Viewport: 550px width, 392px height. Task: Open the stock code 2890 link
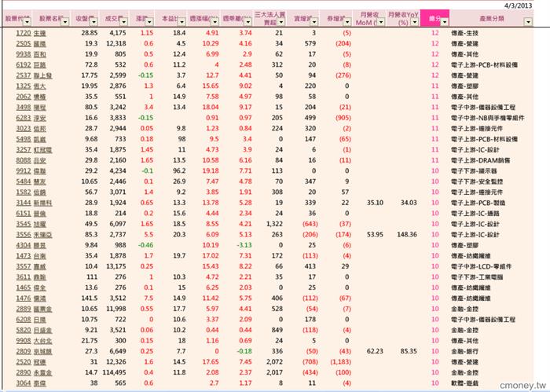pyautogui.click(x=24, y=372)
